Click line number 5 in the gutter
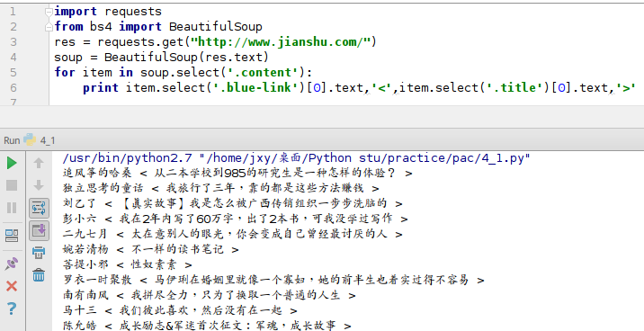Screen dimensions: 644x331 [13, 73]
